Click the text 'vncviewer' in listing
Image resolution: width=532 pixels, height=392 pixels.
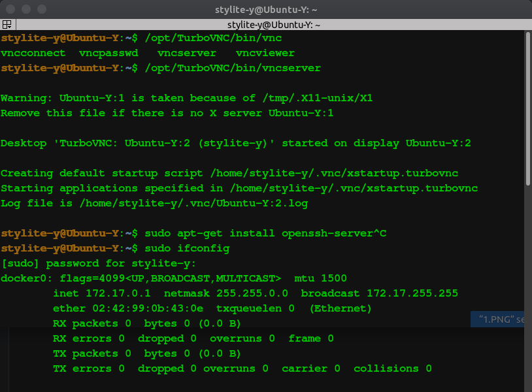pyautogui.click(x=265, y=53)
